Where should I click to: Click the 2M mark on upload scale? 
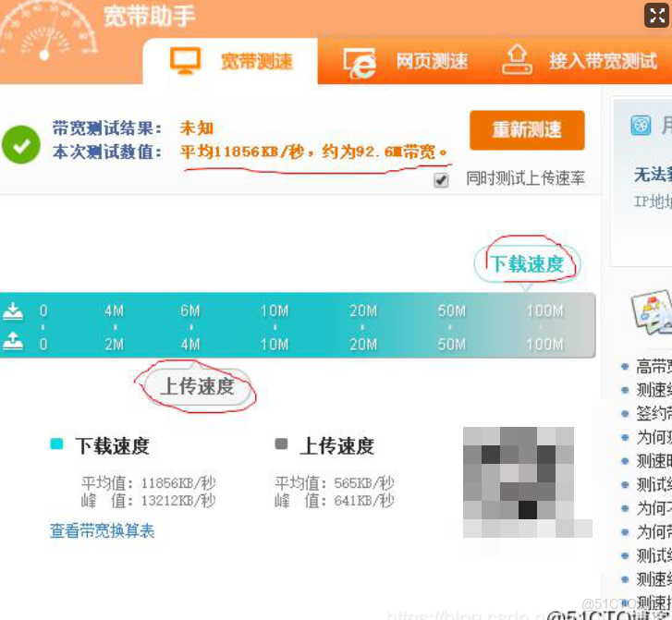115,344
